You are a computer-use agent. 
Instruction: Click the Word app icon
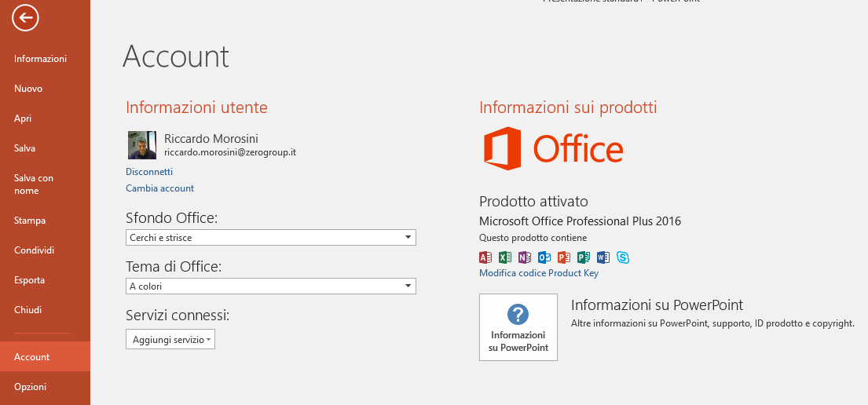coord(602,257)
